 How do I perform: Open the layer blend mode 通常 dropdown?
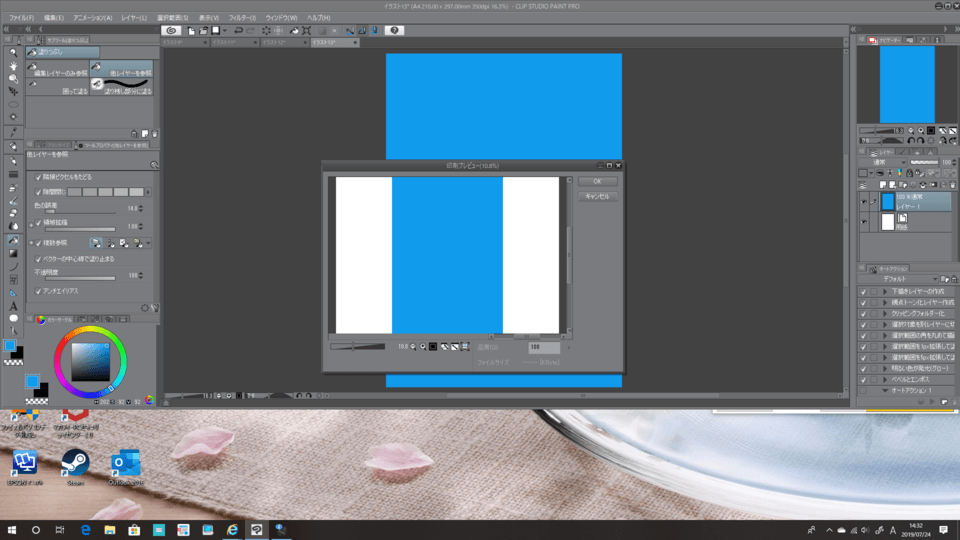tap(882, 160)
